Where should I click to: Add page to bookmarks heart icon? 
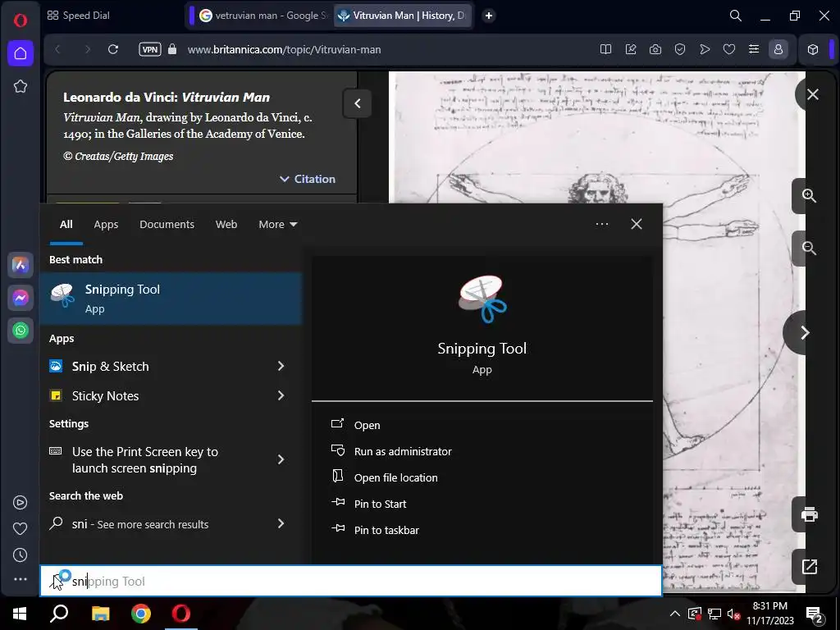(x=729, y=49)
